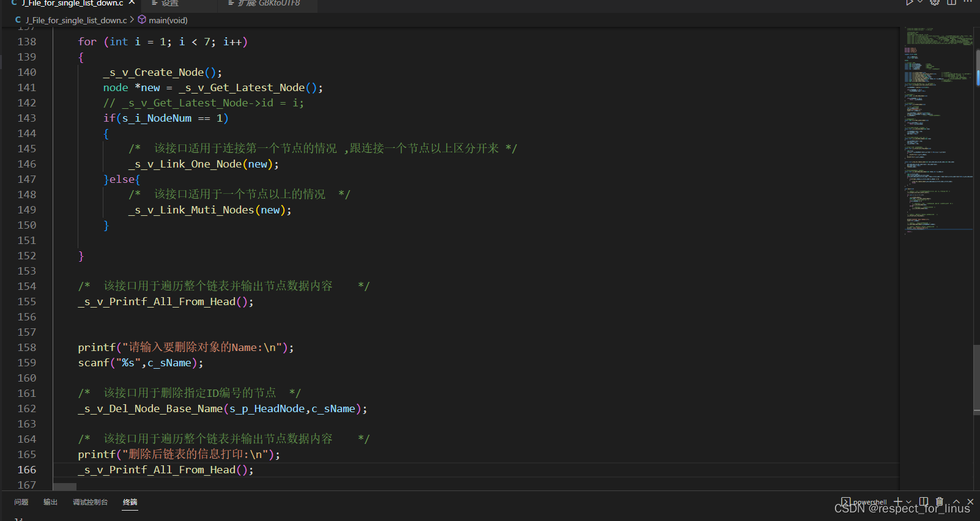Split the editor with the split icon
The width and height of the screenshot is (980, 521).
pyautogui.click(x=951, y=2)
